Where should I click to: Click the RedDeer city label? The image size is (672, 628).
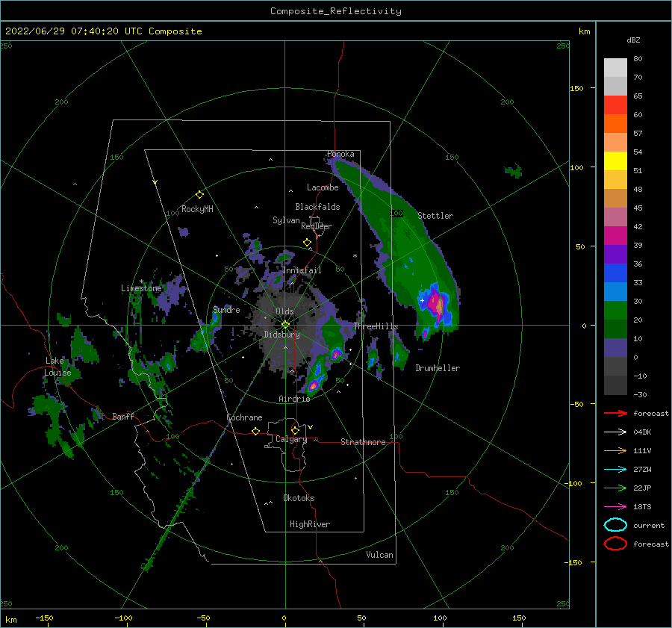[317, 226]
